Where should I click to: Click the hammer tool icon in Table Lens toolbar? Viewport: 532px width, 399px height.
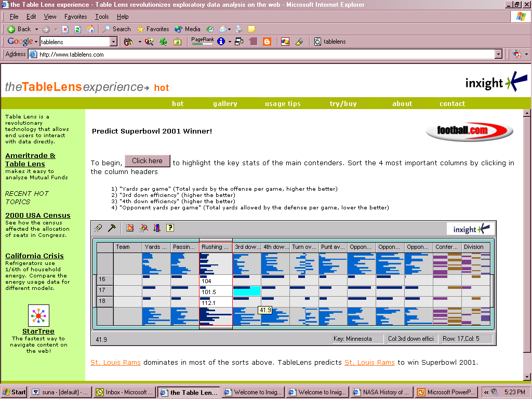pyautogui.click(x=112, y=228)
